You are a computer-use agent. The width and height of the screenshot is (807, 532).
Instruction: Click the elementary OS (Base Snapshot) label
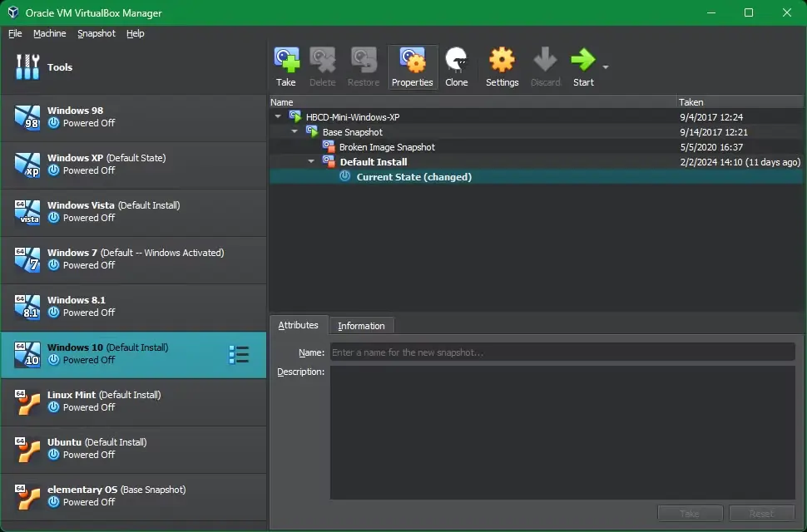(x=116, y=490)
